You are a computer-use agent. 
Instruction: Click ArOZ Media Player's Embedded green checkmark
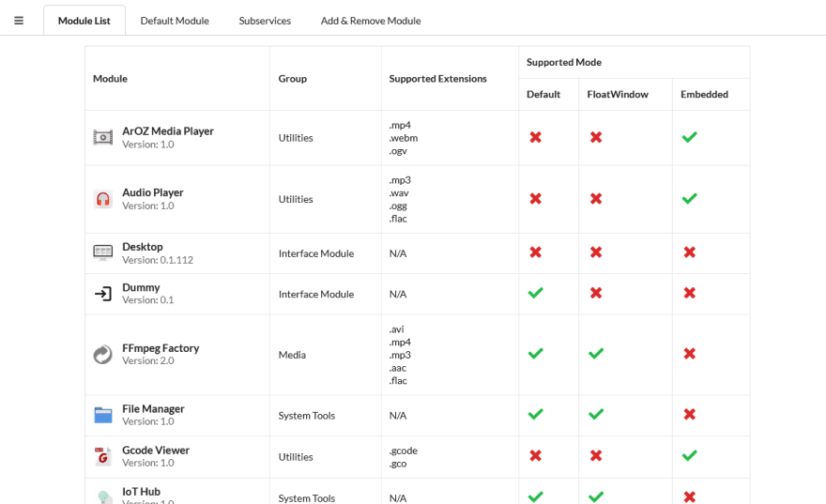coord(690,137)
